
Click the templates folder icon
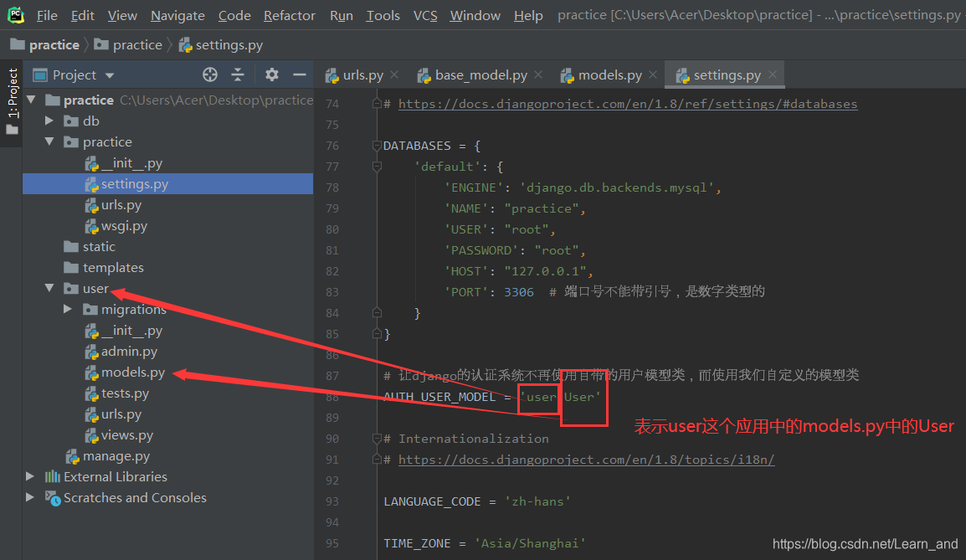[71, 267]
